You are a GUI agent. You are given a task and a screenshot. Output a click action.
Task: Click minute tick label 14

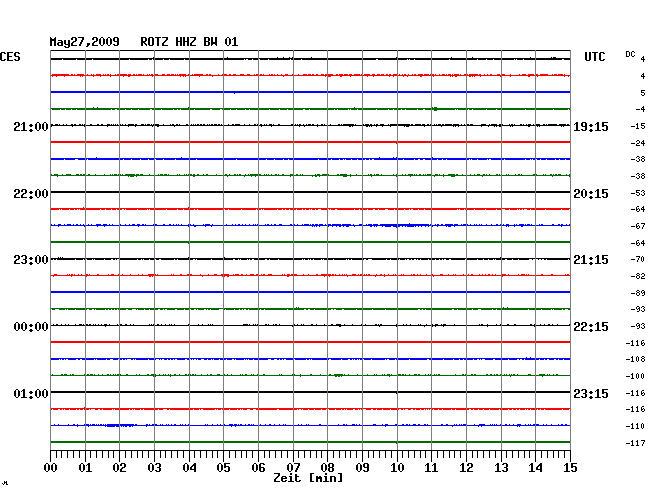point(535,468)
